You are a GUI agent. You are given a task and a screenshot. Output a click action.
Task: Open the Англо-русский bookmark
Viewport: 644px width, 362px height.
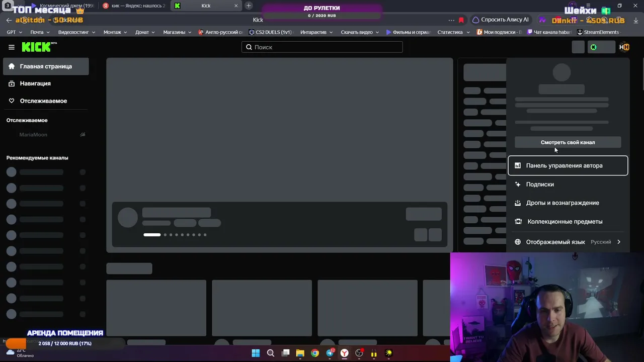(220, 32)
